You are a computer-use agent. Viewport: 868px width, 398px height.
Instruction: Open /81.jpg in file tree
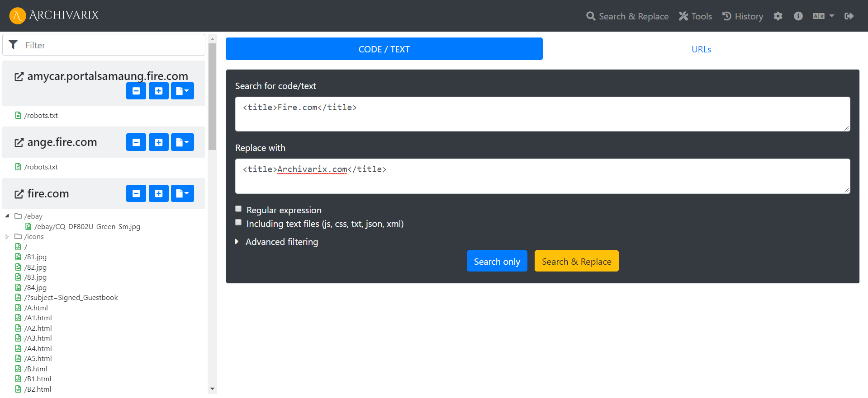click(35, 257)
